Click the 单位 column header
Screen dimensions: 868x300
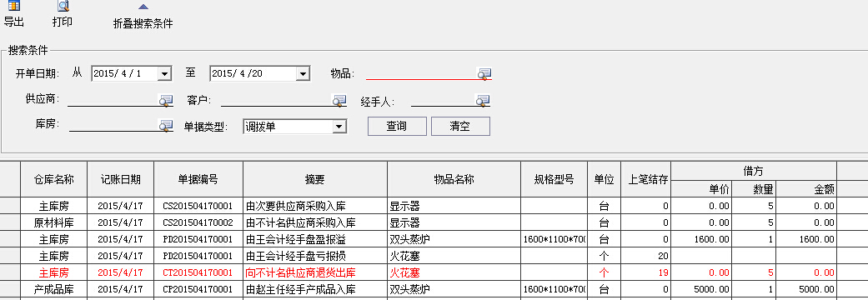[x=604, y=179]
